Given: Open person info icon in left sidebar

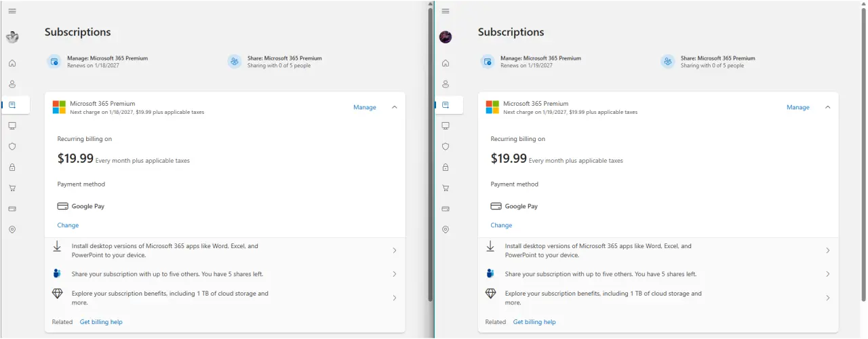Looking at the screenshot, I should click(x=12, y=84).
